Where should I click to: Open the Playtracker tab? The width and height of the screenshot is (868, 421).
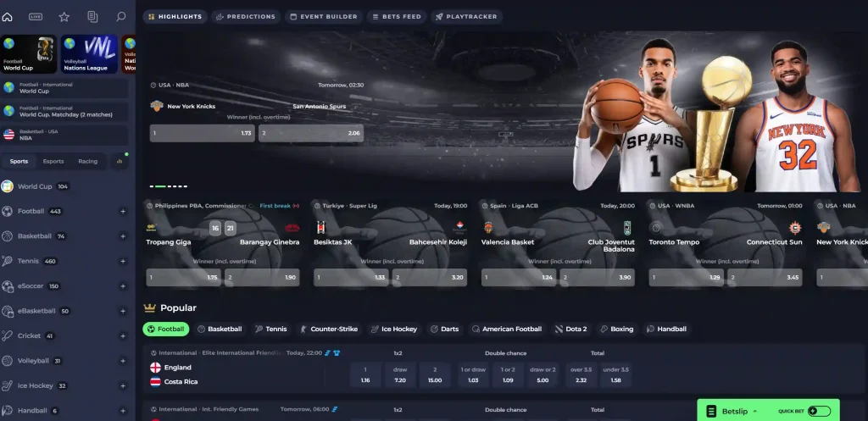click(466, 17)
